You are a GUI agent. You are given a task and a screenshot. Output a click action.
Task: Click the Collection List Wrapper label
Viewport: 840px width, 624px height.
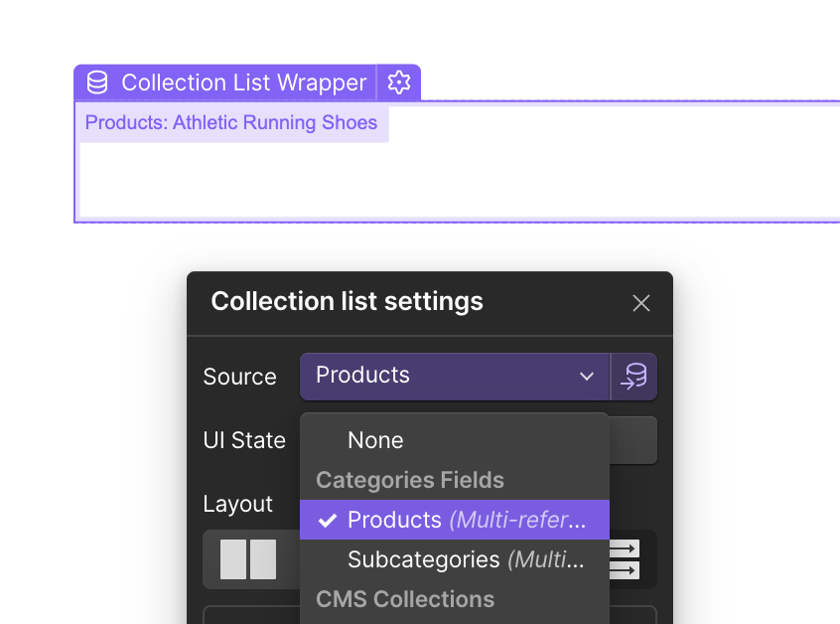pyautogui.click(x=243, y=82)
